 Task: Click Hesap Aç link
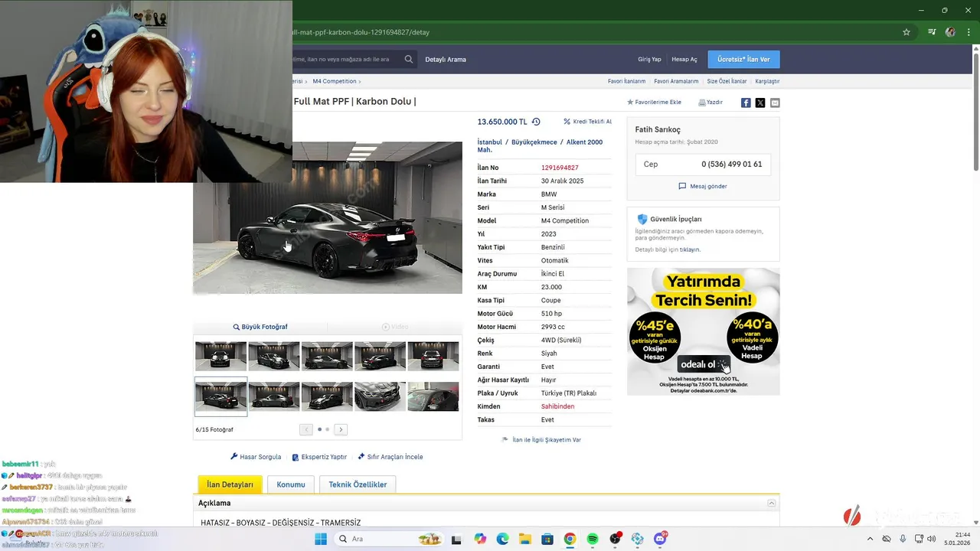(684, 59)
